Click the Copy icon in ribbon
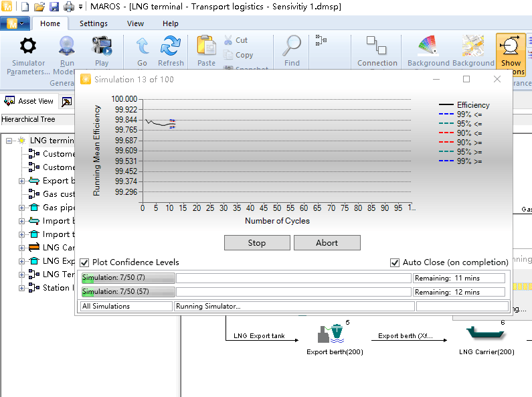This screenshot has width=532, height=397. (x=228, y=55)
